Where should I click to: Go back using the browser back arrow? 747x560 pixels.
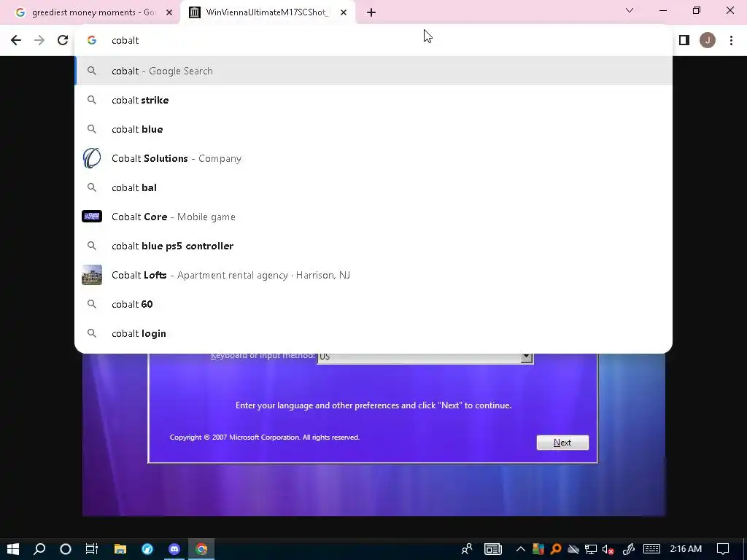[16, 41]
